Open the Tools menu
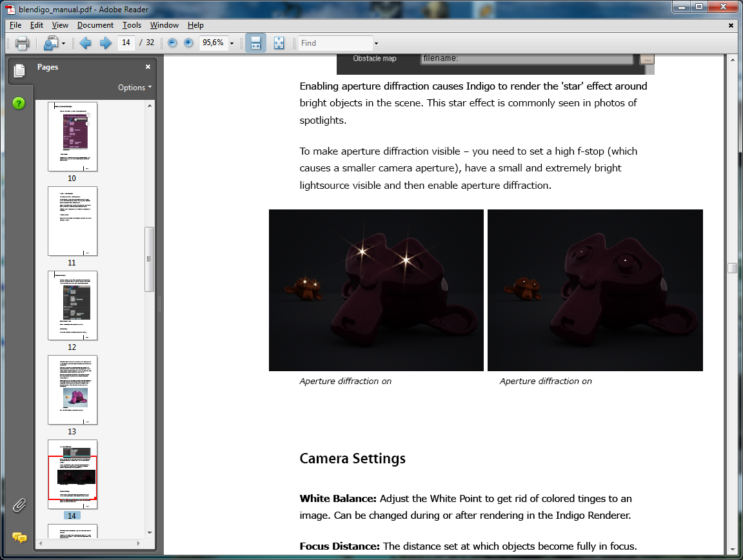This screenshot has height=560, width=743. click(132, 25)
